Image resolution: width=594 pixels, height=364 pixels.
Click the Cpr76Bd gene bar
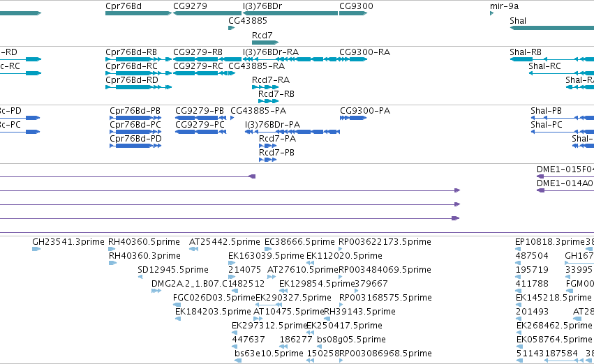click(139, 13)
